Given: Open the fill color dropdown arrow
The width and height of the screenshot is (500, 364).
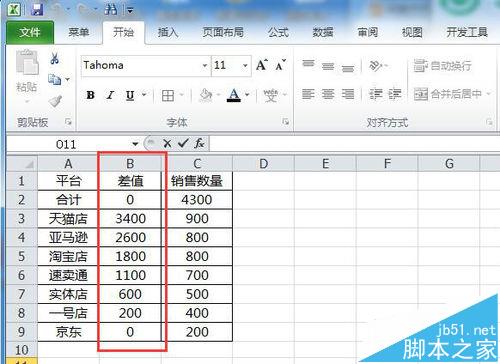Looking at the screenshot, I should point(218,95).
